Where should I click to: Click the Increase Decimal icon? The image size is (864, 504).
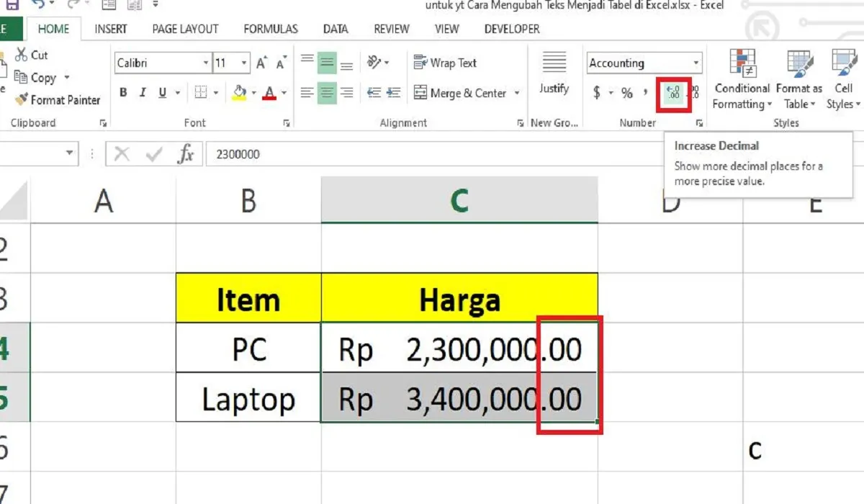tap(672, 93)
